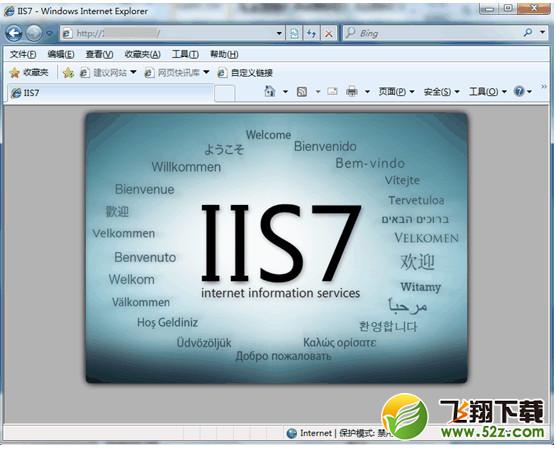The width and height of the screenshot is (556, 451).
Task: Open the address bar history dropdown
Action: pos(279,33)
